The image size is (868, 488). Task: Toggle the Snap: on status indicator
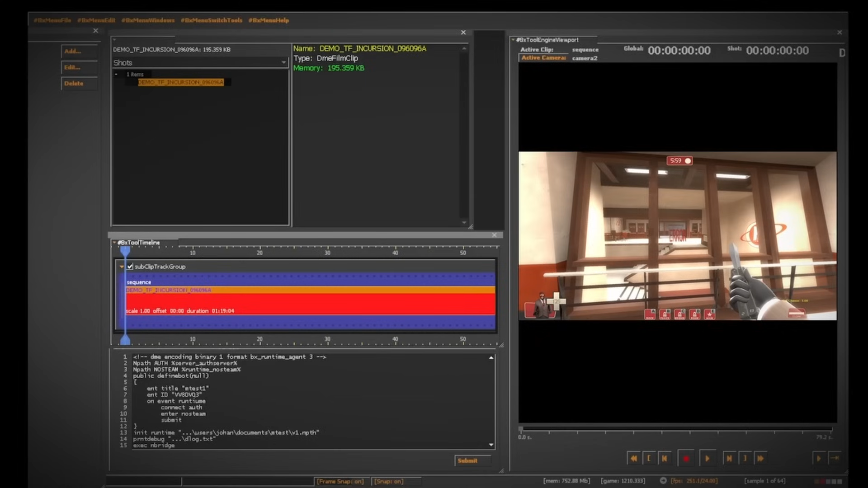(389, 481)
